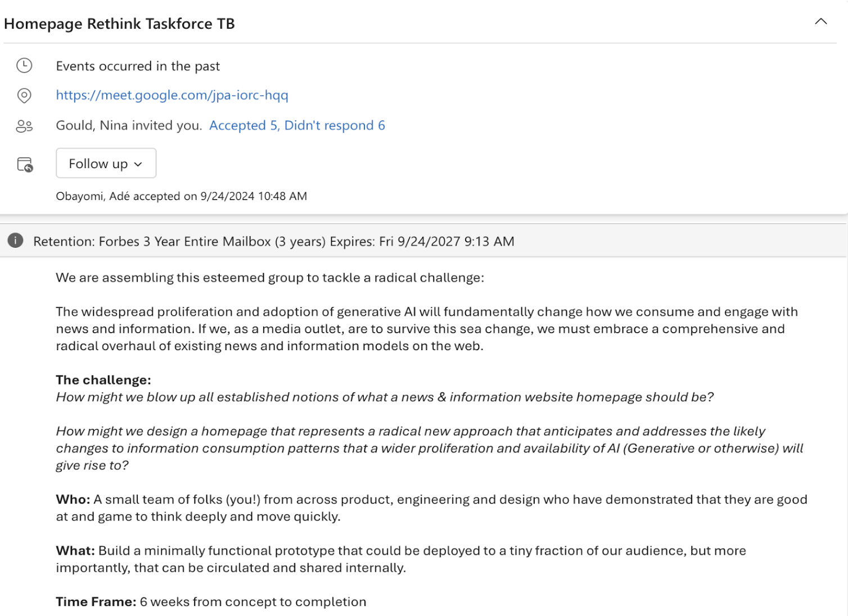848x616 pixels.
Task: Click the "Events occurred in the past" text
Action: tap(138, 66)
